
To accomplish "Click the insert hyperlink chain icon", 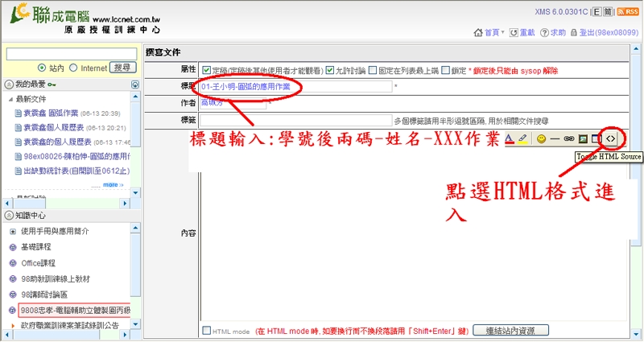I will coord(568,138).
